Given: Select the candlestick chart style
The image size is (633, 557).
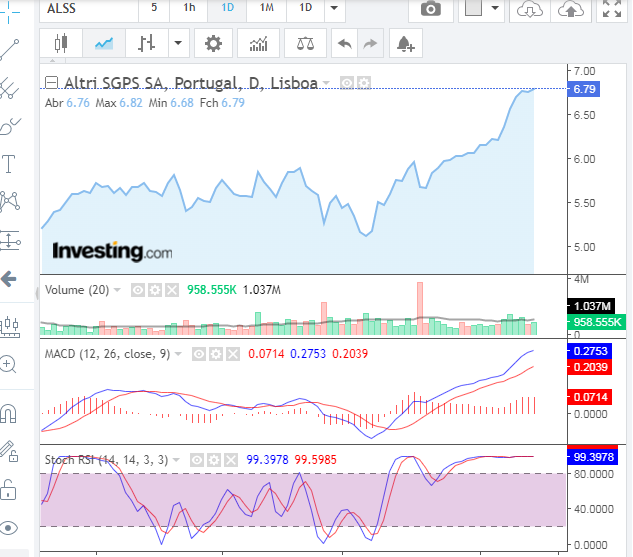Looking at the screenshot, I should point(61,44).
